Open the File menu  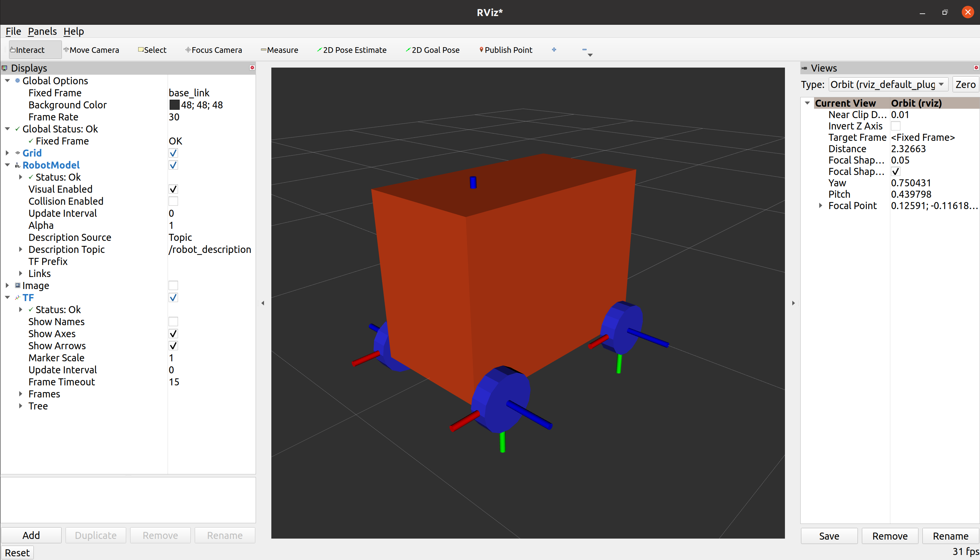click(13, 31)
